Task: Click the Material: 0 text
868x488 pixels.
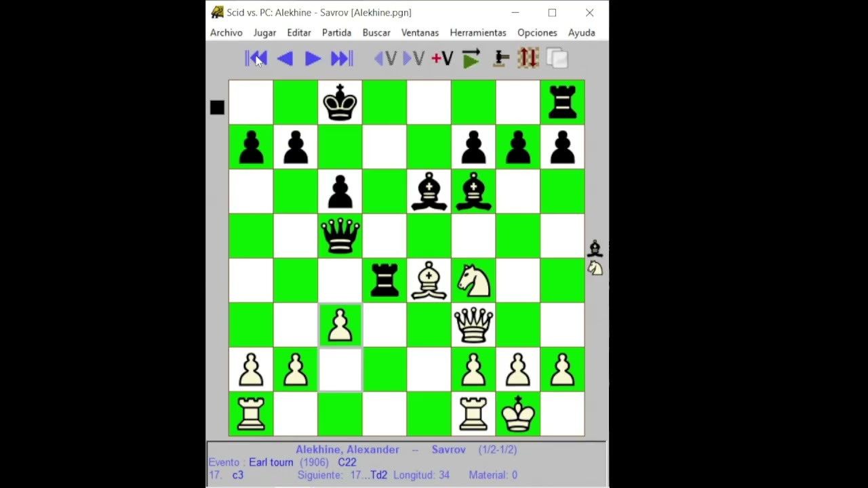Action: [x=493, y=475]
